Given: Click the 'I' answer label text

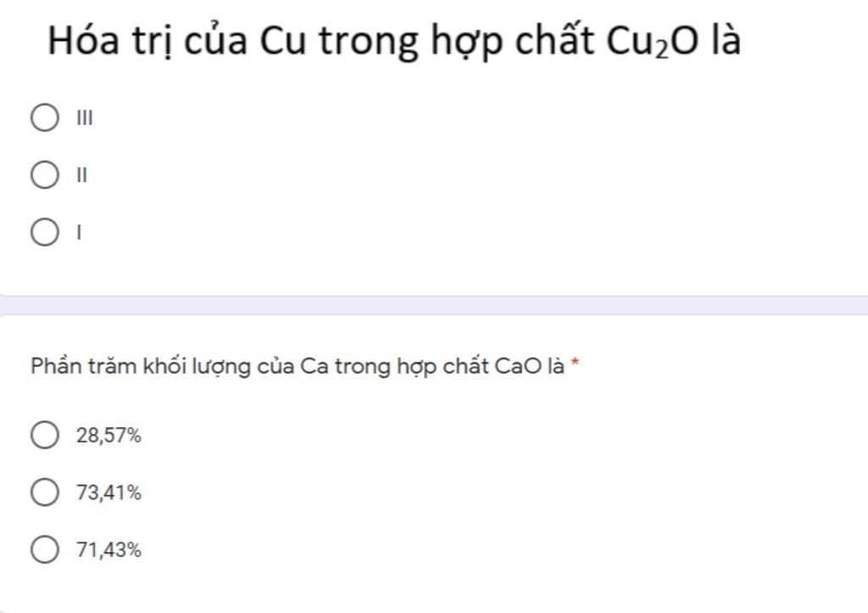Looking at the screenshot, I should pos(79,232).
